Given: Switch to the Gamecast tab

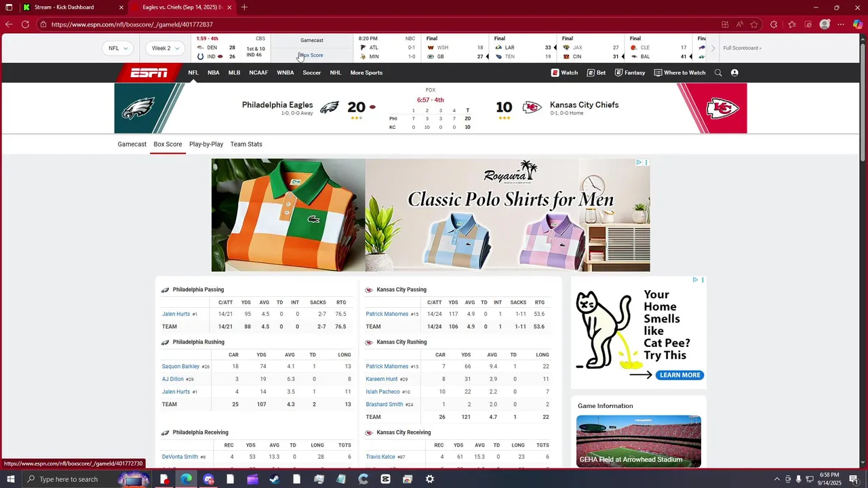Looking at the screenshot, I should [x=132, y=144].
